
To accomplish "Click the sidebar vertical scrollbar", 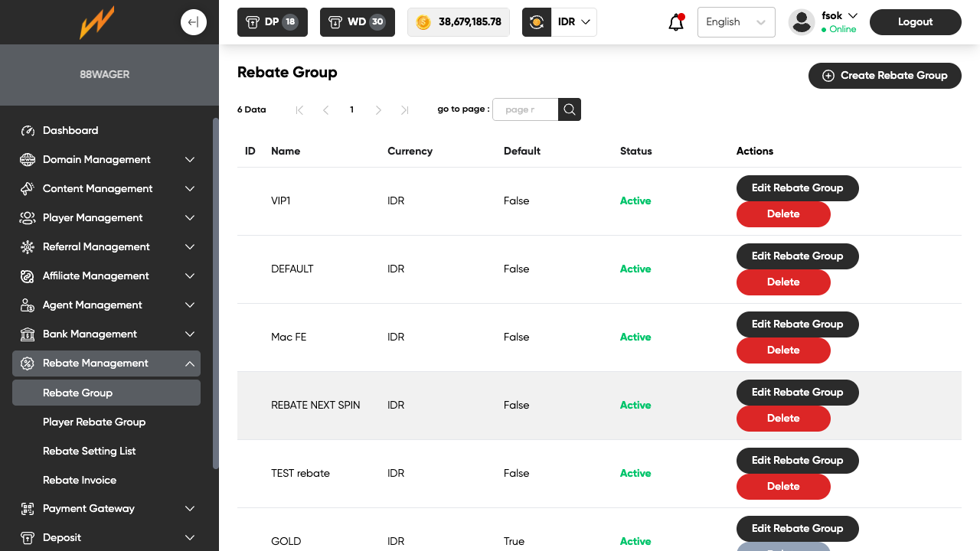I will click(x=216, y=293).
